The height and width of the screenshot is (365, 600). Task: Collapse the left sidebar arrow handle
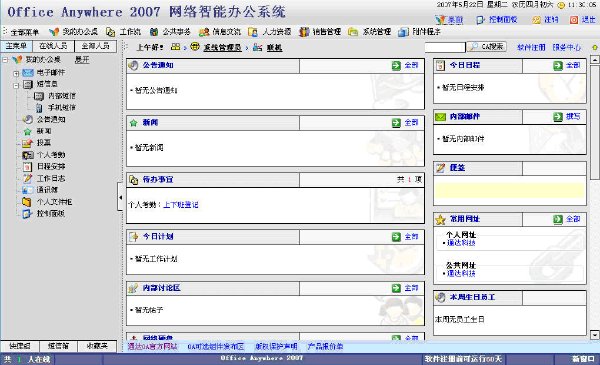tap(120, 197)
